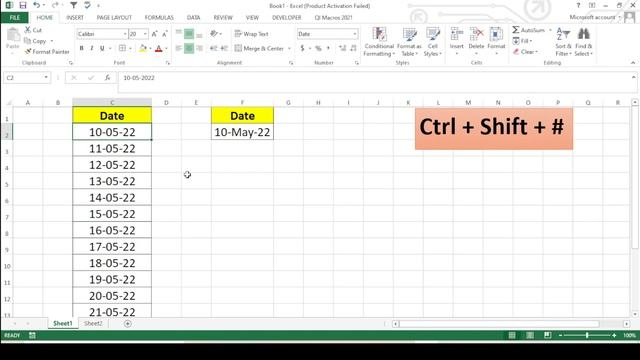Toggle Center horizontal alignment

tap(189, 49)
